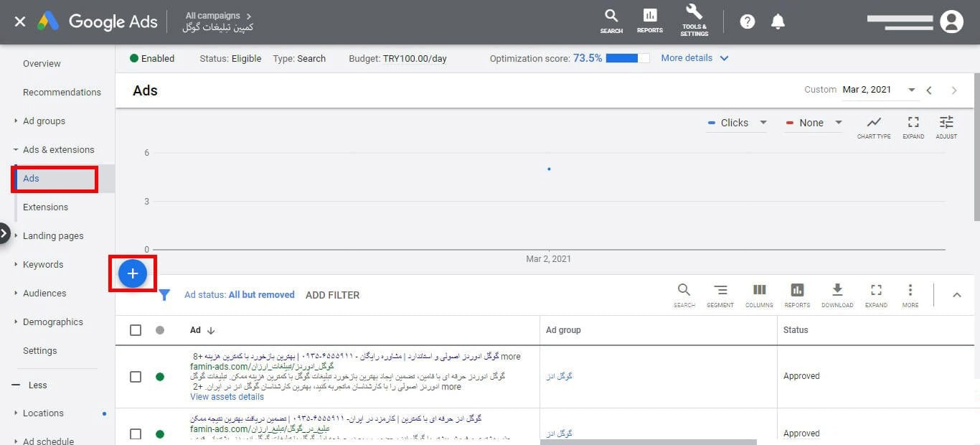Open the None metric dropdown

click(x=814, y=123)
